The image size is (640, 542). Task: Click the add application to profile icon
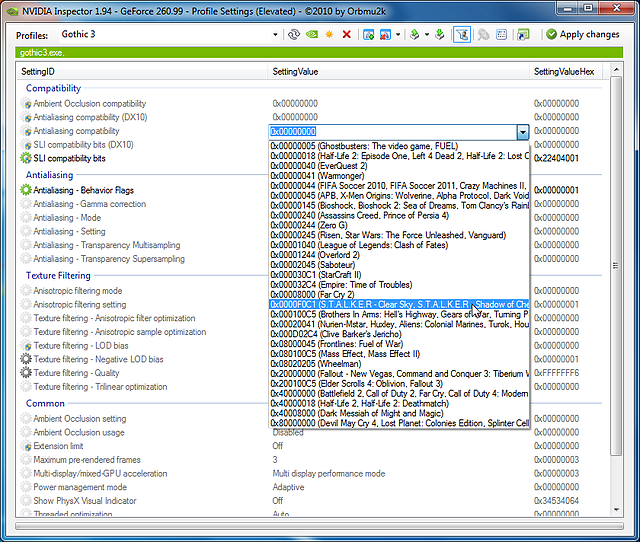[369, 34]
